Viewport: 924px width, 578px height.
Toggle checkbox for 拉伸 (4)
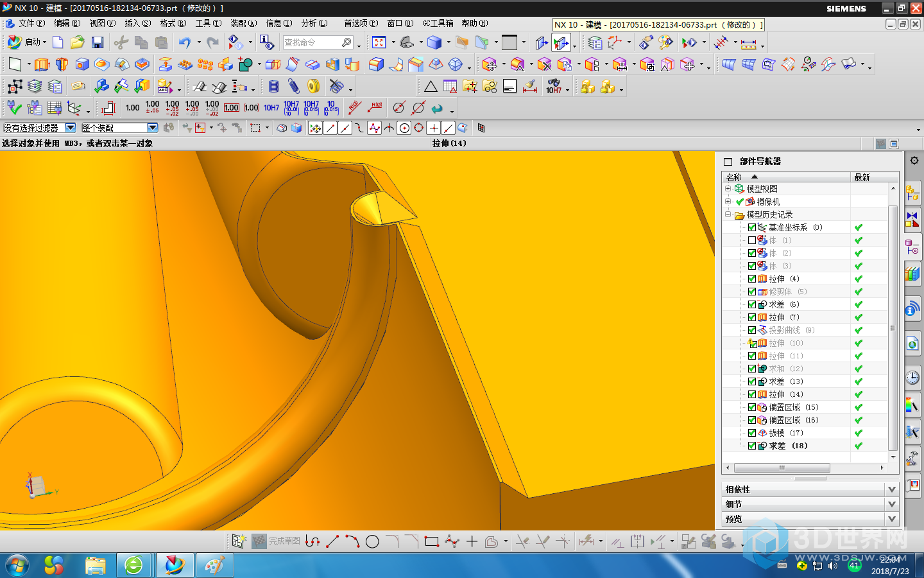pyautogui.click(x=752, y=279)
